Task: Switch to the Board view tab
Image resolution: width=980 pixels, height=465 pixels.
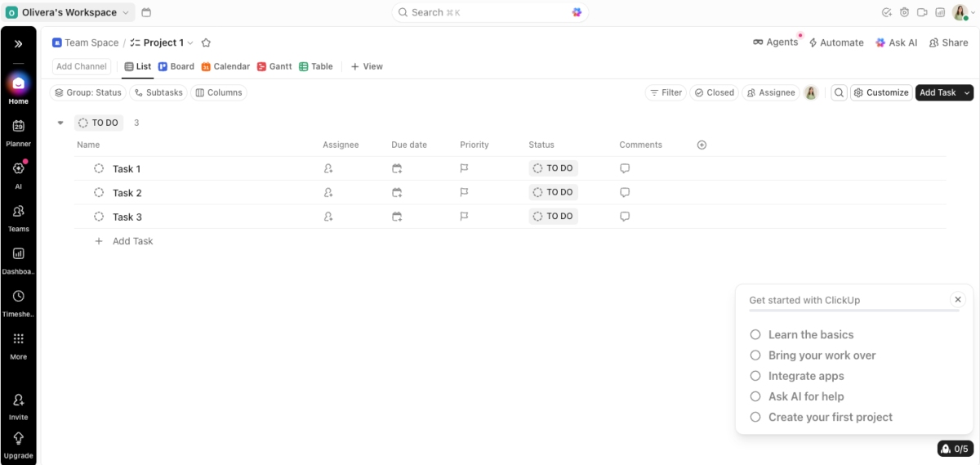Action: tap(176, 66)
